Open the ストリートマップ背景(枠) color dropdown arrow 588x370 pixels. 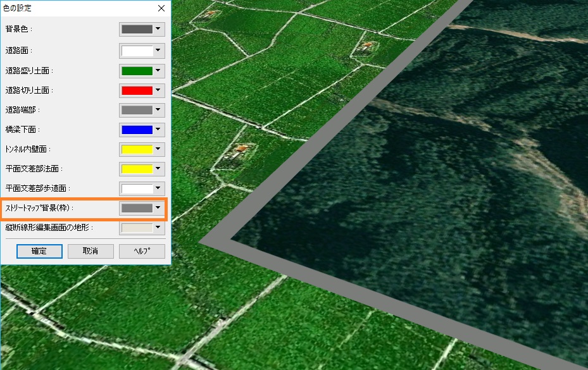click(x=158, y=207)
